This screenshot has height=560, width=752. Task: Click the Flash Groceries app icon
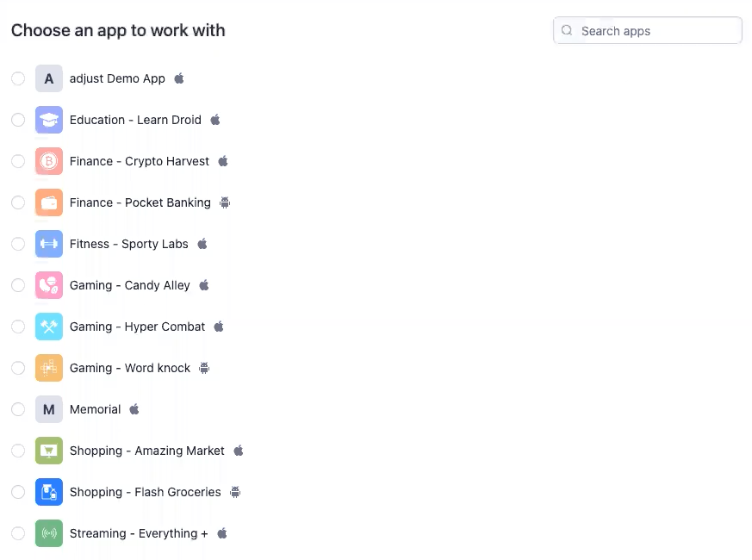point(49,492)
